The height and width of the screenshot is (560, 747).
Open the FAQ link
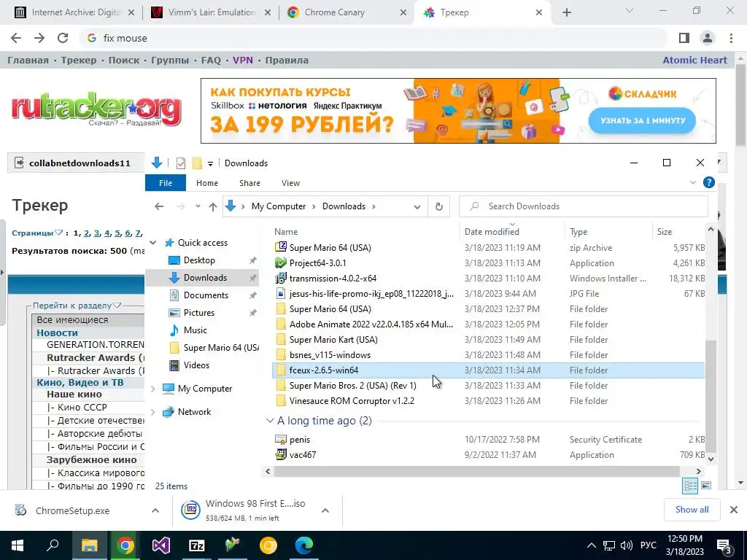211,61
